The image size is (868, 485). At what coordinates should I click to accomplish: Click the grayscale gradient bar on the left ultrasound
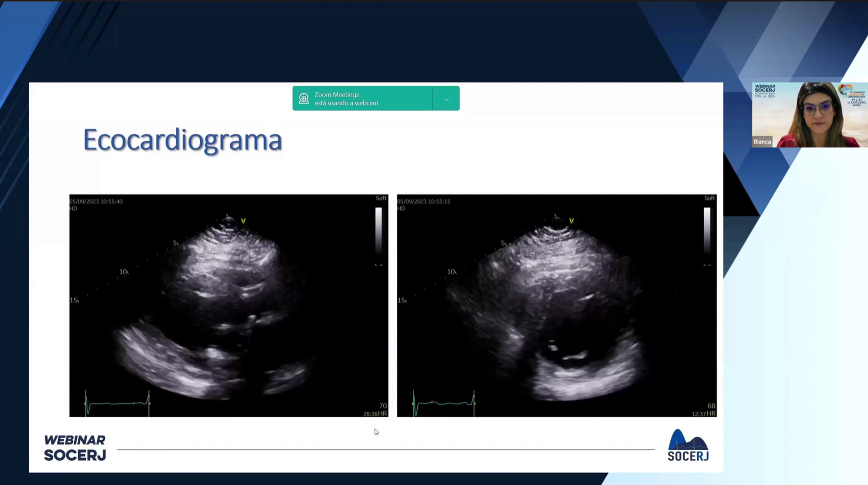pyautogui.click(x=377, y=231)
